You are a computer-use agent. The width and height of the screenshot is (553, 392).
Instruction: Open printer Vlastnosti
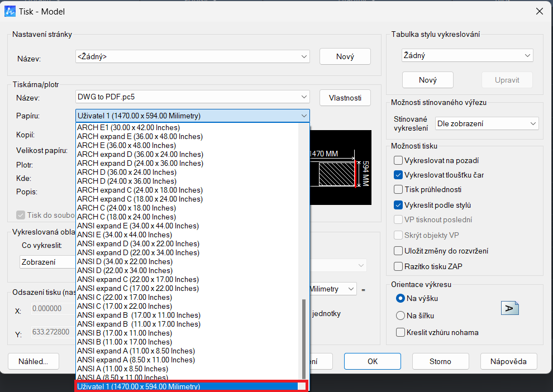[x=345, y=98]
